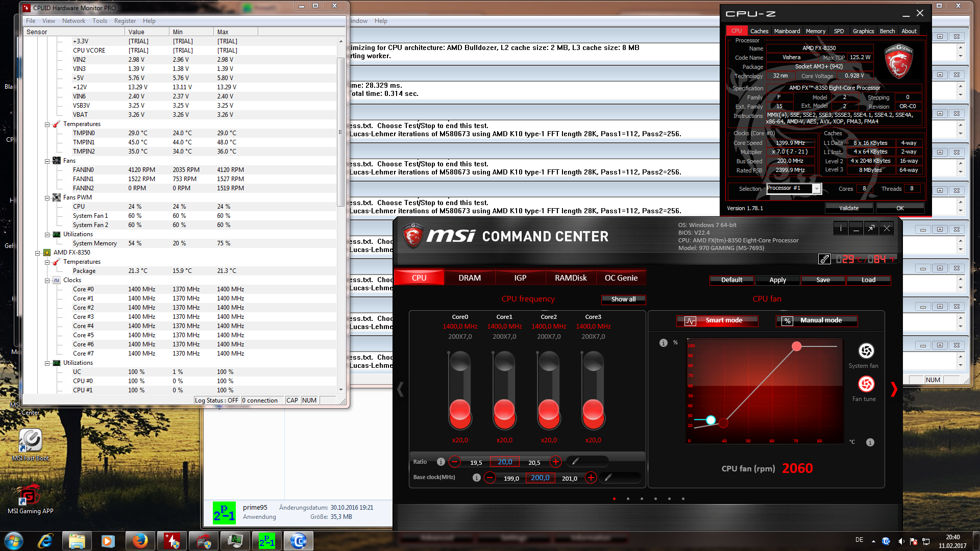
Task: Collapse the Clocks node in HWMonitor
Action: [x=47, y=281]
